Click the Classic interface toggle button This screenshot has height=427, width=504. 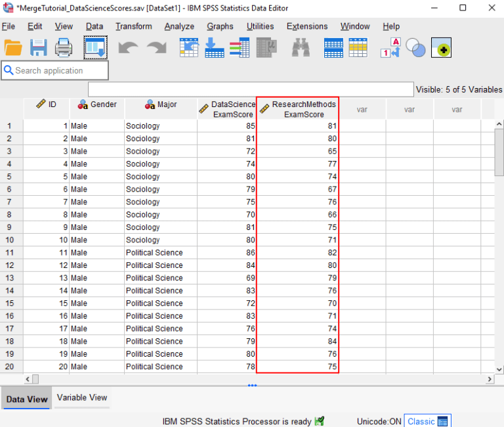click(x=427, y=421)
